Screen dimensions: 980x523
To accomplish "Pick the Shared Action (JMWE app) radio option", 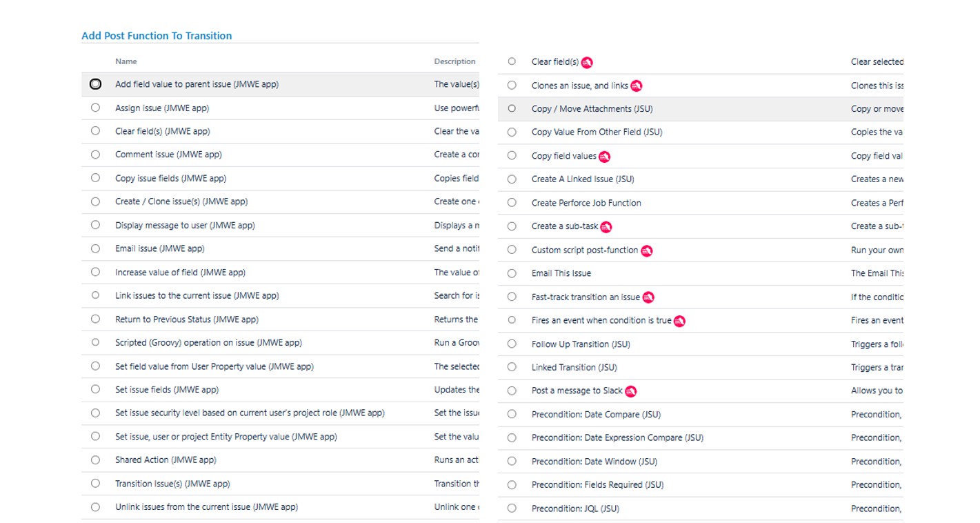I will pos(95,460).
